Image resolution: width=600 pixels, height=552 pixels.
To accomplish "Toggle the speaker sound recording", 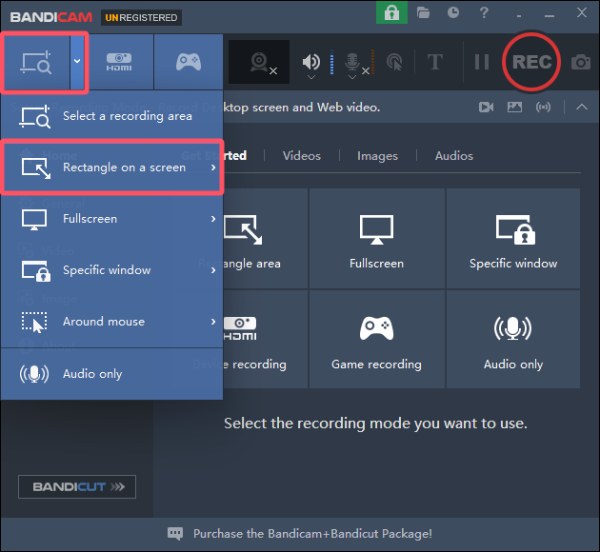I will coord(311,62).
